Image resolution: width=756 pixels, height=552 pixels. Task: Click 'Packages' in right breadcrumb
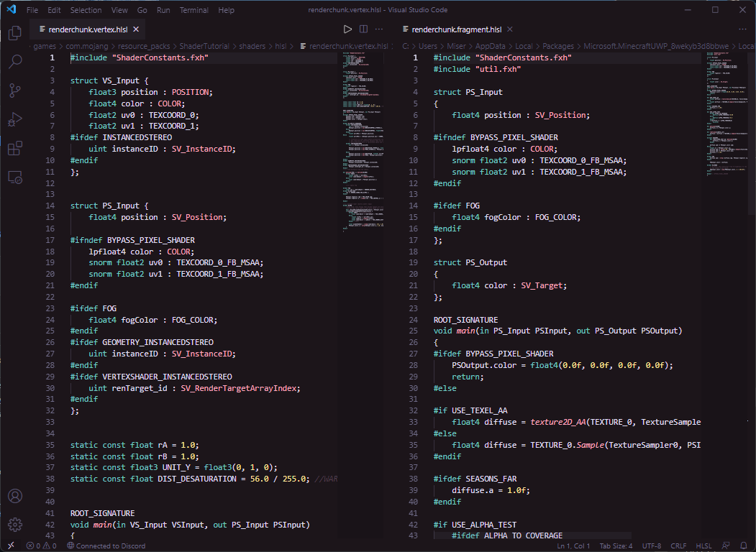558,46
